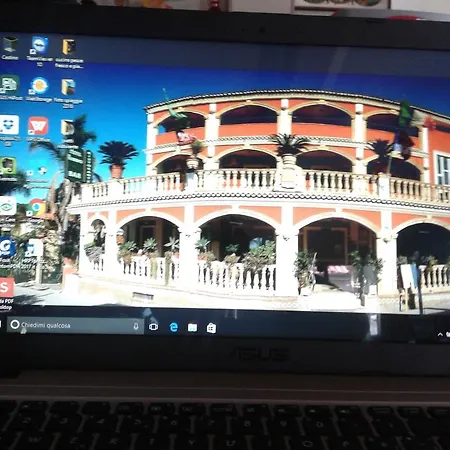
Task: Launch Google Chrome from the desktop
Action: pyautogui.click(x=37, y=207)
